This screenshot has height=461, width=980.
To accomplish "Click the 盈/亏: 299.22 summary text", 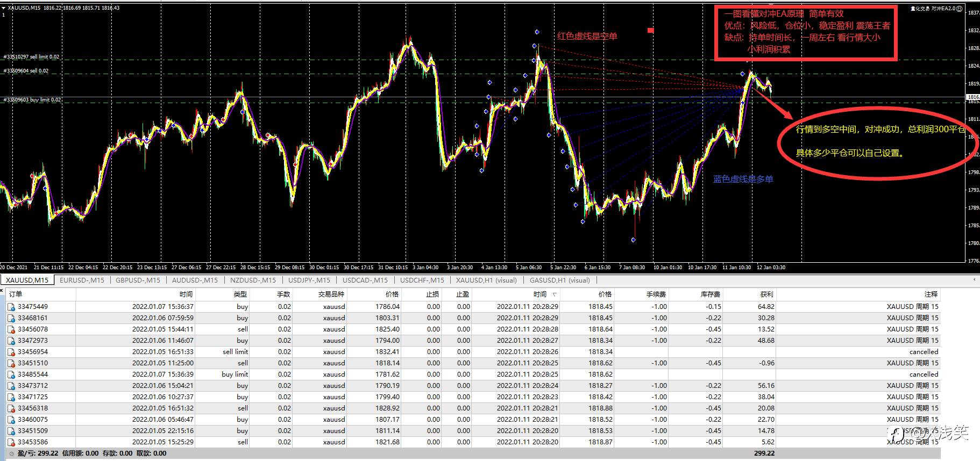I will click(38, 453).
